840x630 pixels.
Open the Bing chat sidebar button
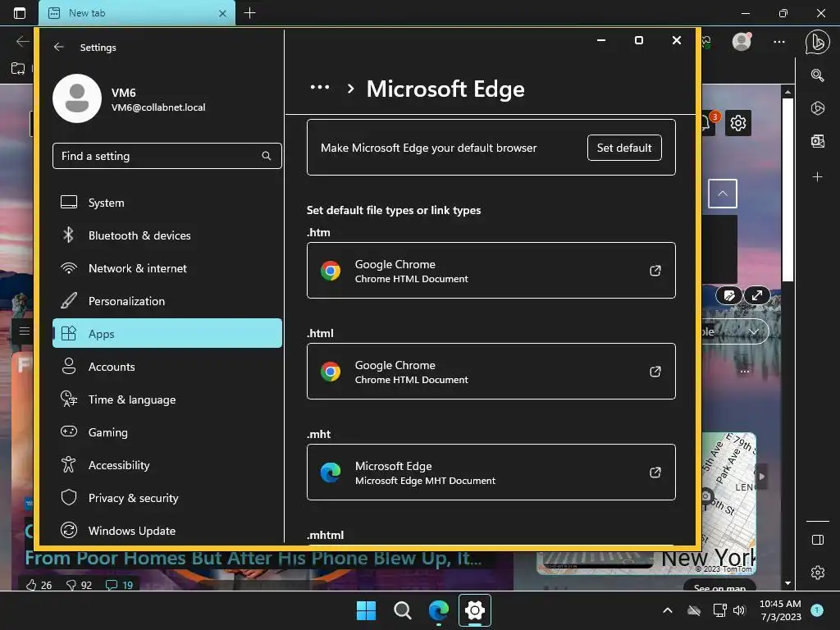818,42
